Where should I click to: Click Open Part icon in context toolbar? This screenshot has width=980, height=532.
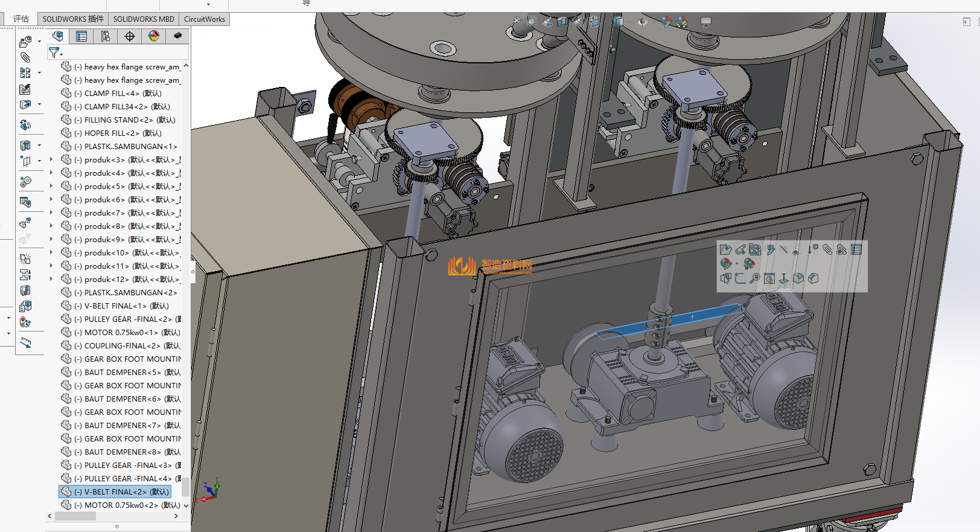coord(725,249)
